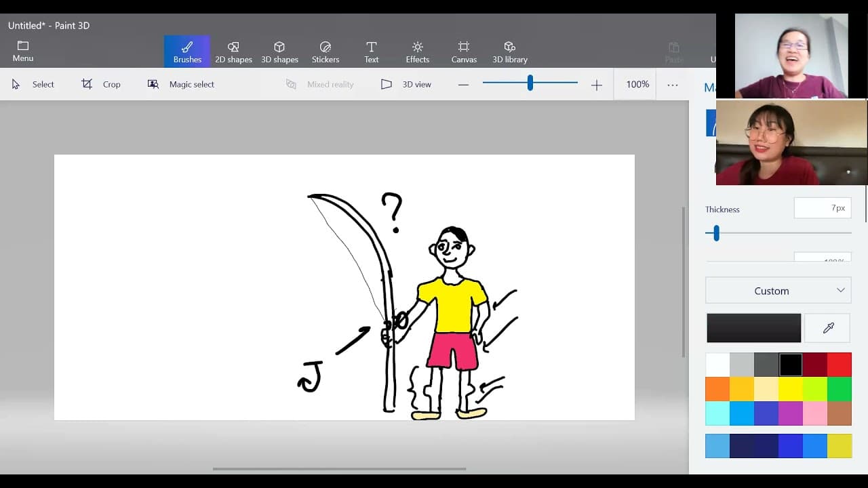Expand the Custom material dropdown
The height and width of the screenshot is (488, 868).
(778, 291)
